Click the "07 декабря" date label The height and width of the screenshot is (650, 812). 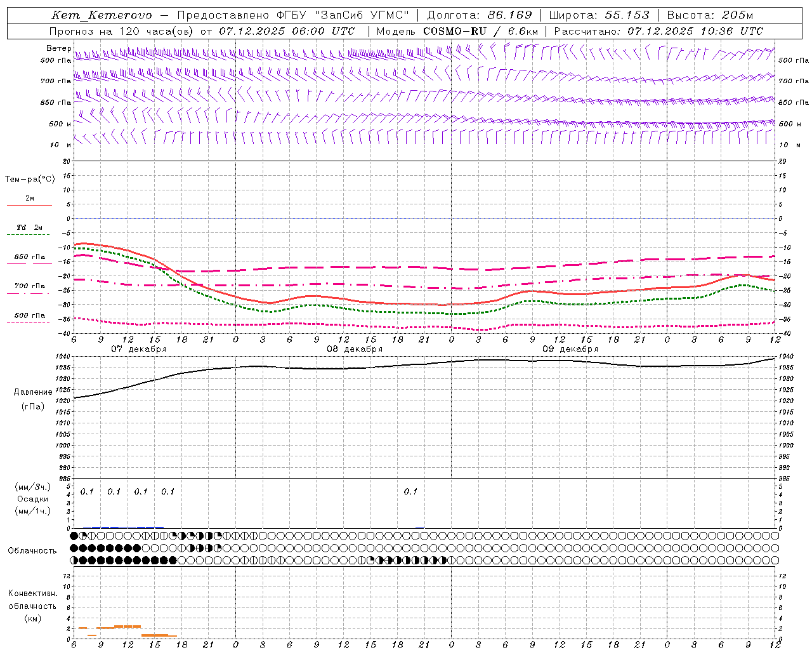click(138, 349)
